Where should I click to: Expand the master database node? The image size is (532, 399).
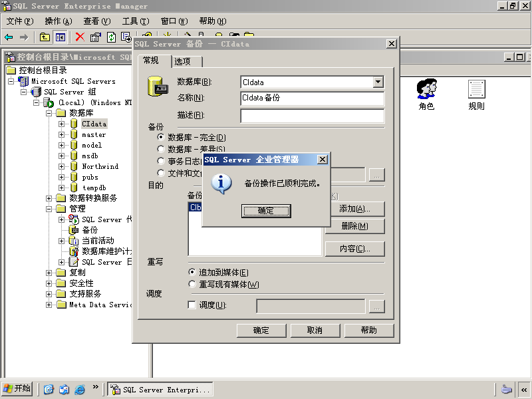coord(61,135)
